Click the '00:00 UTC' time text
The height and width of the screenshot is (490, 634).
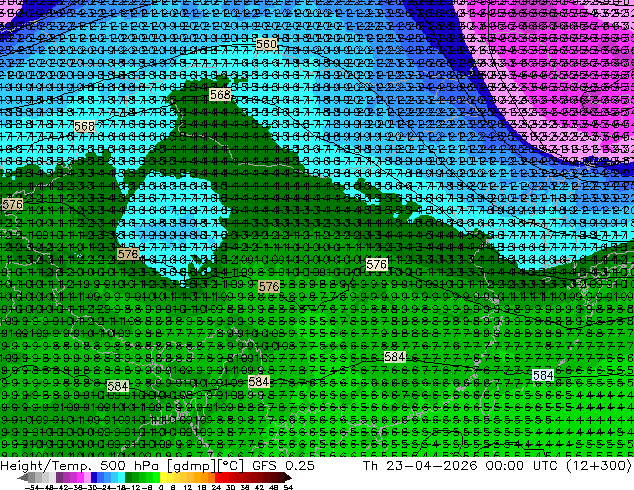pyautogui.click(x=522, y=466)
